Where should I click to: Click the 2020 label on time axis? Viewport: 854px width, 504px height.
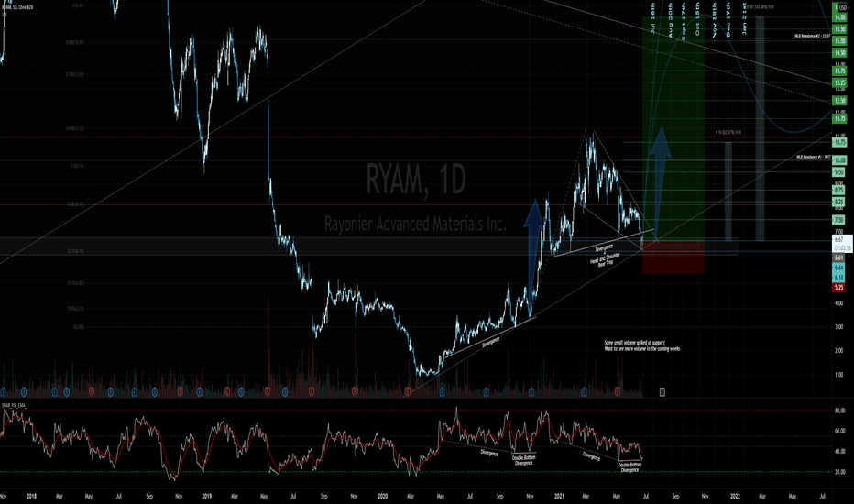[x=382, y=497]
